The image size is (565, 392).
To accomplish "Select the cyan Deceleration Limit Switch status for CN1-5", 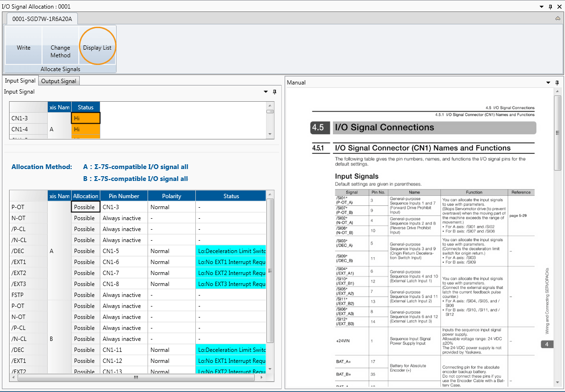I will 231,251.
